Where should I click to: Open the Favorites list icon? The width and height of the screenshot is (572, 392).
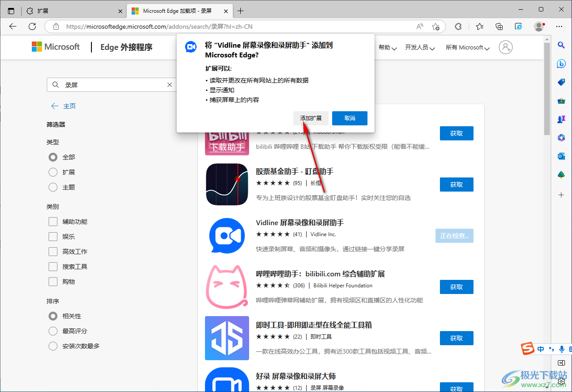(480, 26)
